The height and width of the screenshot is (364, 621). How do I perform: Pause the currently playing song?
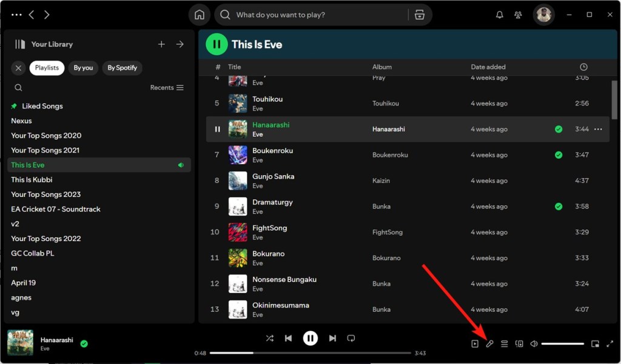click(x=310, y=338)
